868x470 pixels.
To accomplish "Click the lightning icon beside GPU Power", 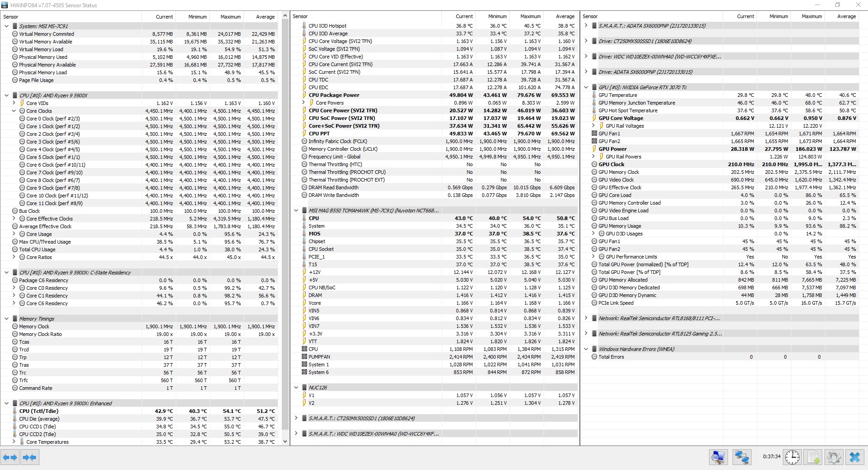I will (594, 149).
